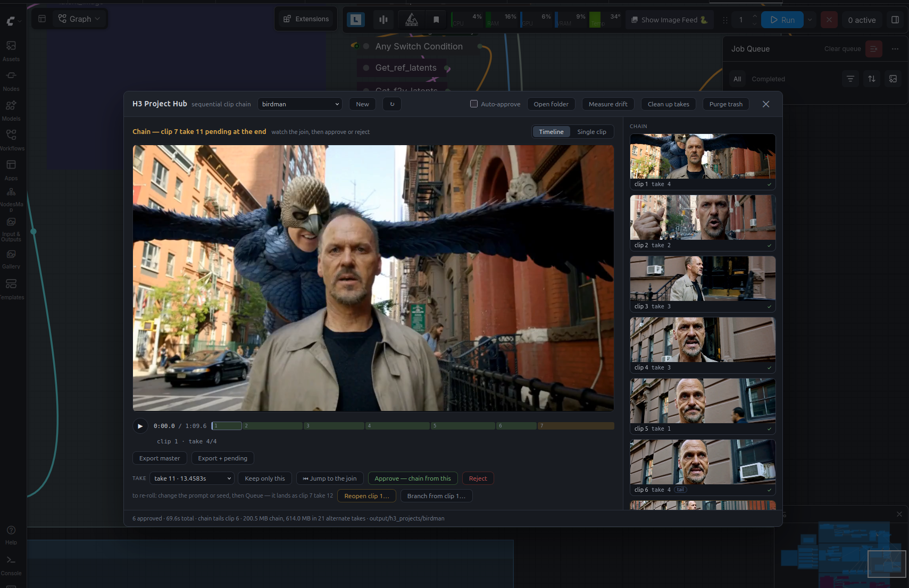The height and width of the screenshot is (588, 909).
Task: Click the Export master button
Action: pyautogui.click(x=160, y=458)
